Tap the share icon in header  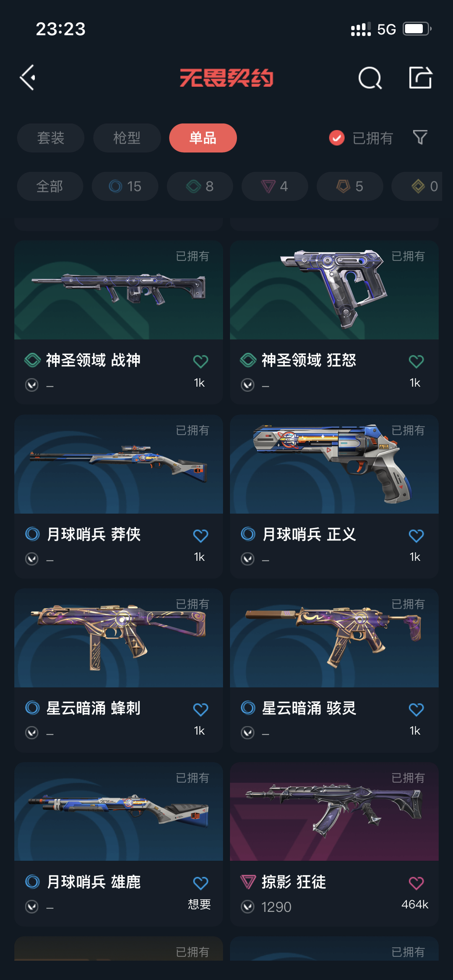pos(420,78)
